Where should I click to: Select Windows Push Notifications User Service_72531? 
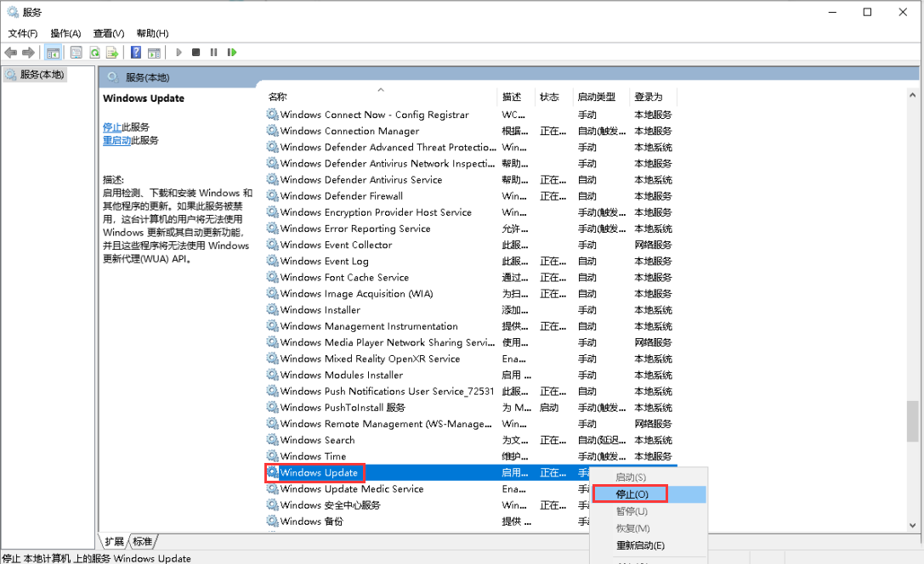point(472,391)
